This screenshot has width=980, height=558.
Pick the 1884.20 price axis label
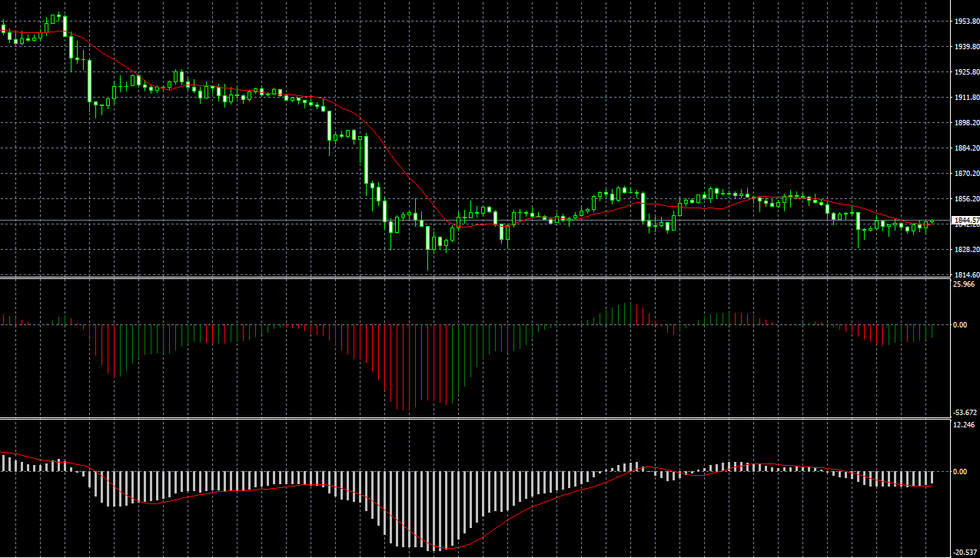pyautogui.click(x=965, y=148)
